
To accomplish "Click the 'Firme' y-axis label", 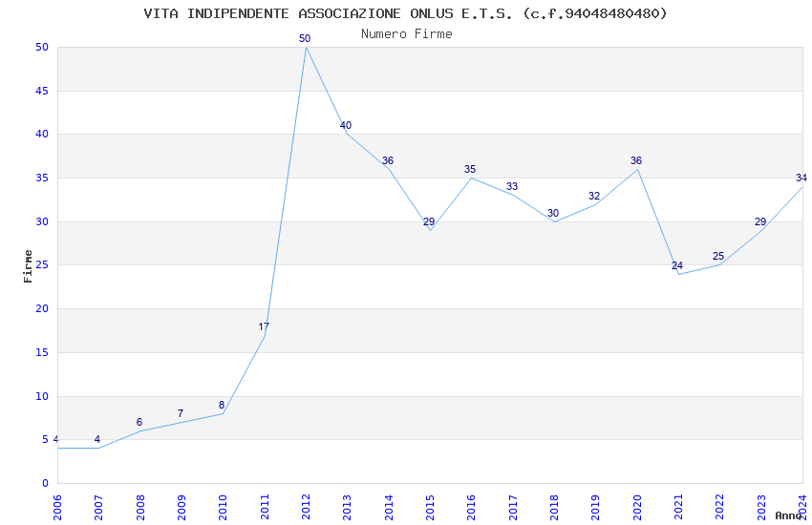I will [x=28, y=266].
